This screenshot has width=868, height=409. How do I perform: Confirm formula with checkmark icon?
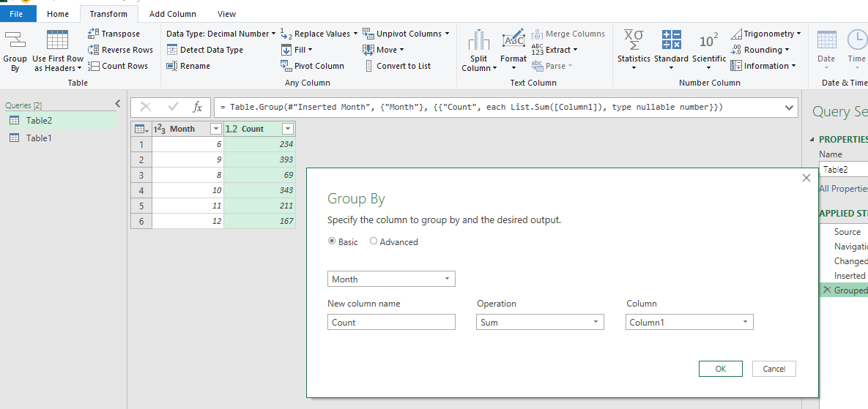[174, 107]
